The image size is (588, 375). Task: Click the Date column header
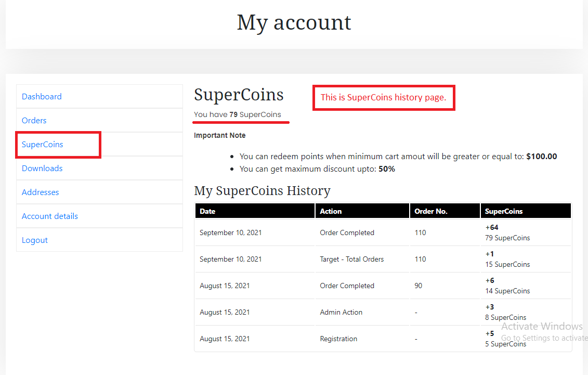point(207,211)
